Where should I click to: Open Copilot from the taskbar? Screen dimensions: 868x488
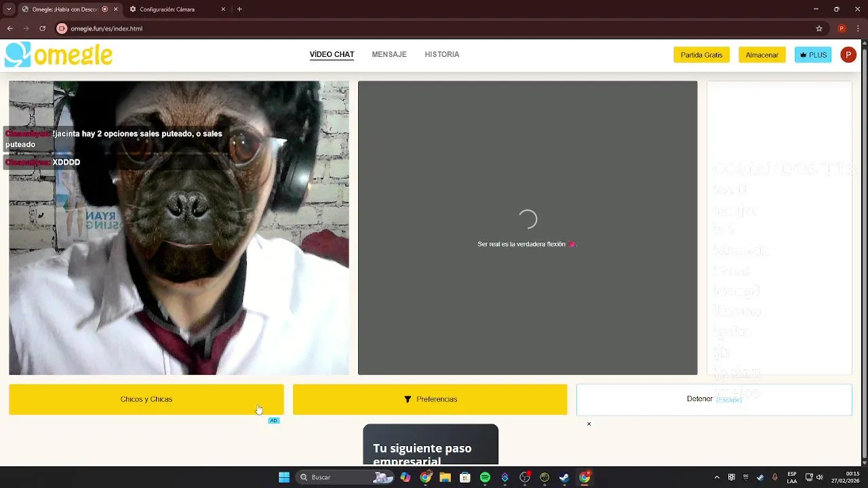405,477
